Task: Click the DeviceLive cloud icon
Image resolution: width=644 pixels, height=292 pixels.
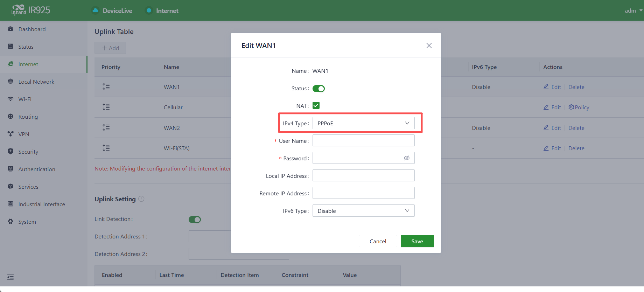Action: click(95, 11)
